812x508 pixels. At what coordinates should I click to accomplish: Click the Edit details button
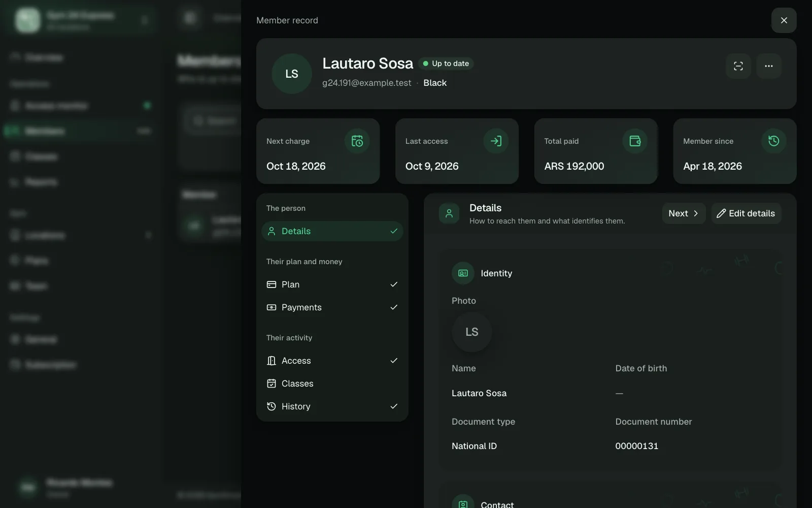click(746, 213)
